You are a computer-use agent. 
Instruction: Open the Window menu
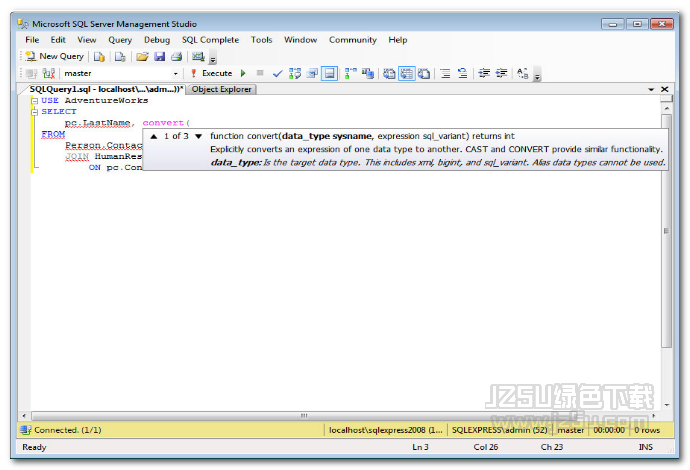(x=300, y=40)
